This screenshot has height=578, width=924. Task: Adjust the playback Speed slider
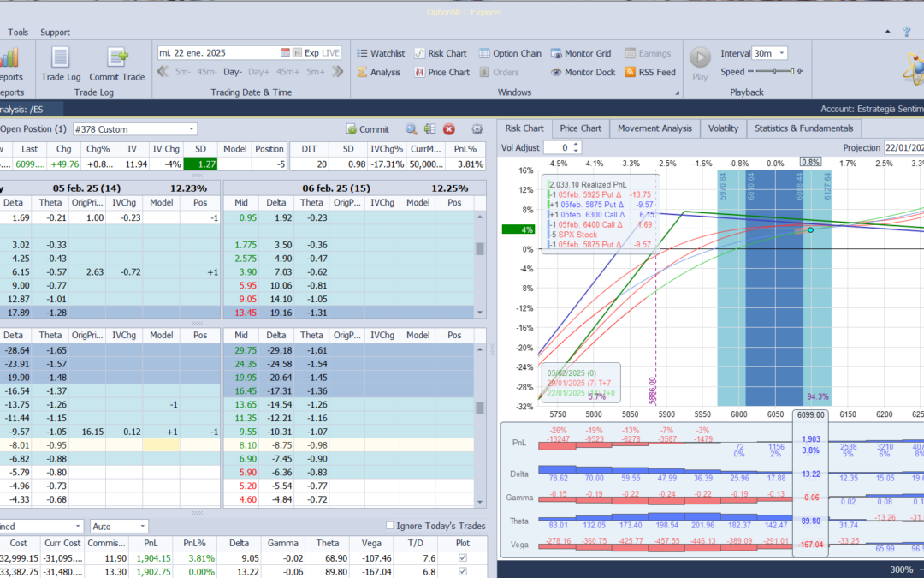click(x=775, y=71)
